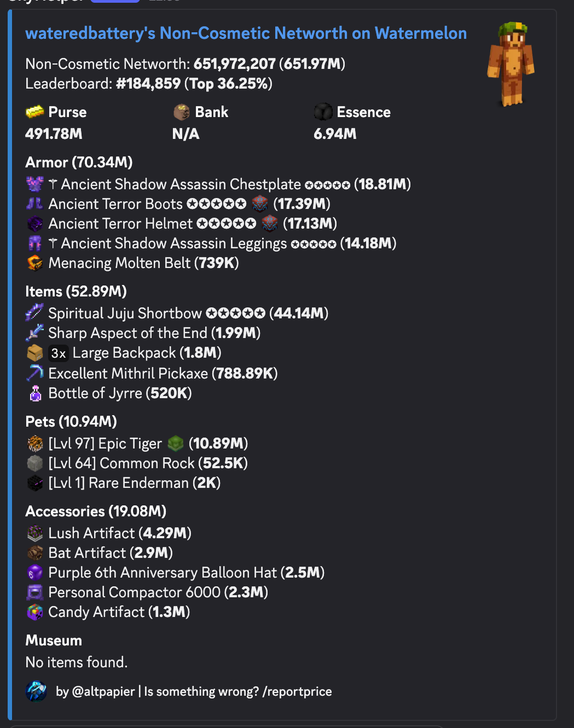
Task: Select the Excellent Mithril Pickaxe icon
Action: point(34,373)
